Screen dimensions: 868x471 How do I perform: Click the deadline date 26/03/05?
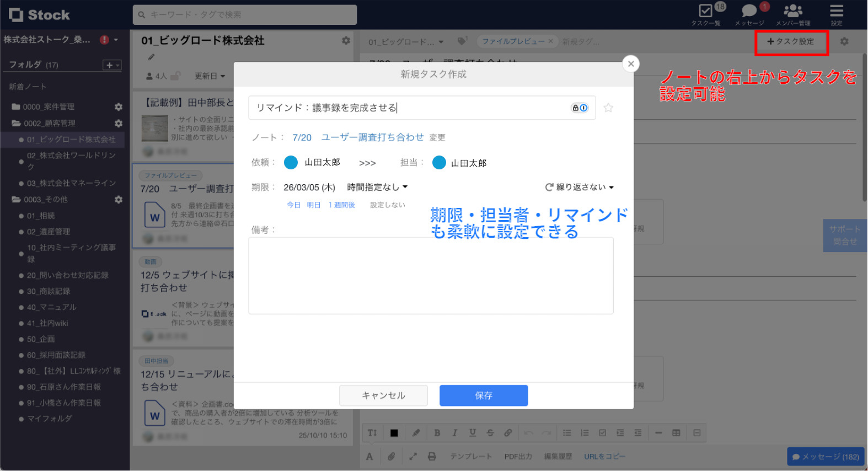tap(309, 188)
